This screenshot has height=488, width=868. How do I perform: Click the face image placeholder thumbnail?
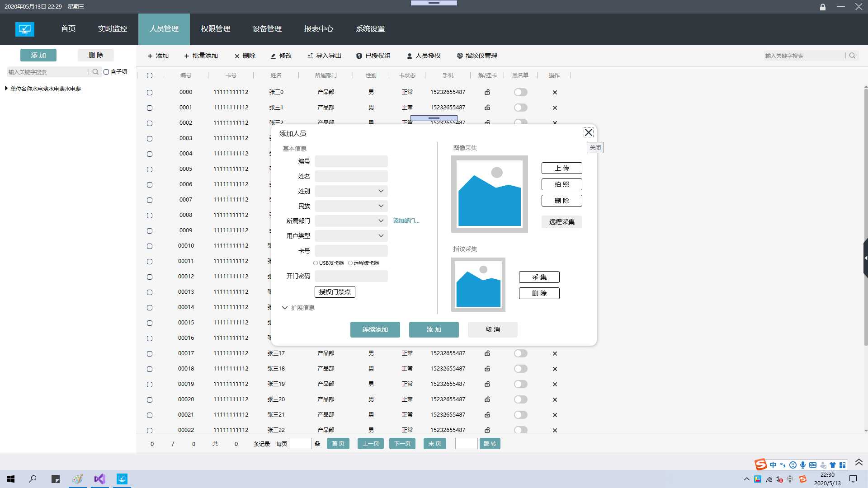coord(490,194)
